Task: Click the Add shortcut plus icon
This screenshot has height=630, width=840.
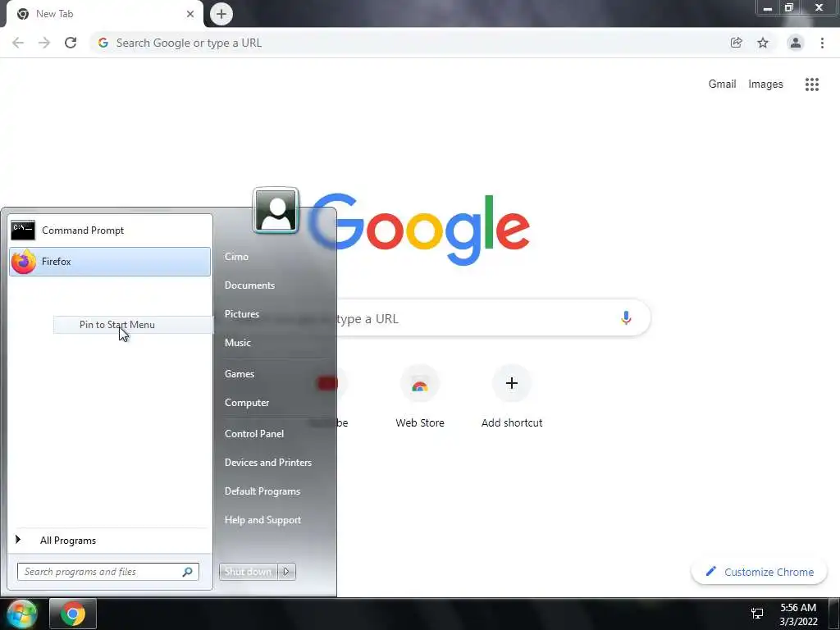Action: pyautogui.click(x=512, y=384)
